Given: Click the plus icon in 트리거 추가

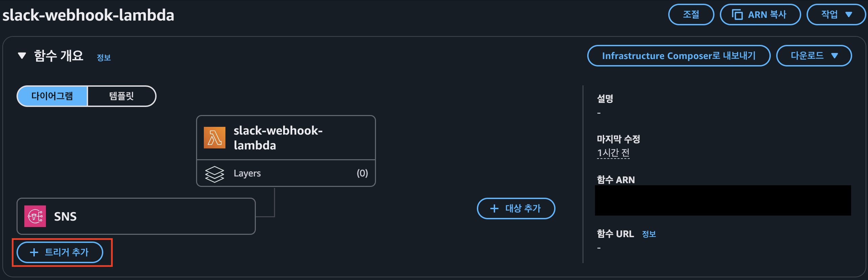Looking at the screenshot, I should 34,252.
